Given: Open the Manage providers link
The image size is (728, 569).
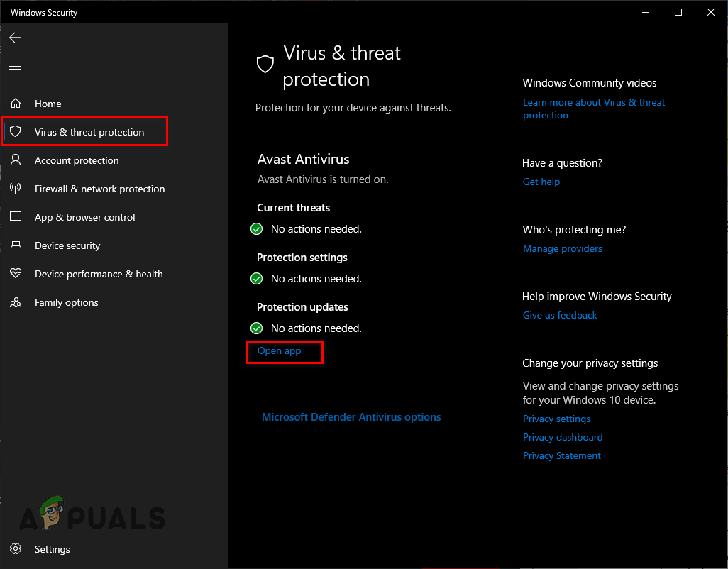Looking at the screenshot, I should [562, 248].
